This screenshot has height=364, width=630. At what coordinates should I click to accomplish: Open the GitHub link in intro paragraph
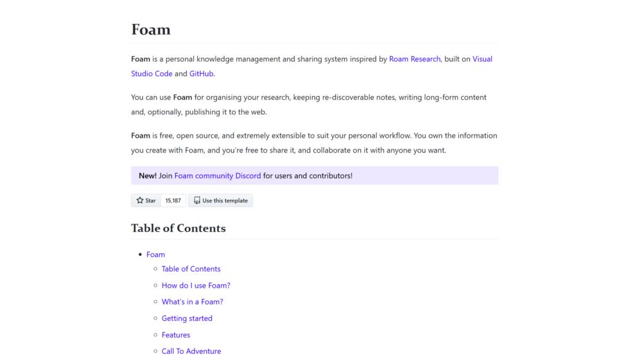click(x=201, y=74)
